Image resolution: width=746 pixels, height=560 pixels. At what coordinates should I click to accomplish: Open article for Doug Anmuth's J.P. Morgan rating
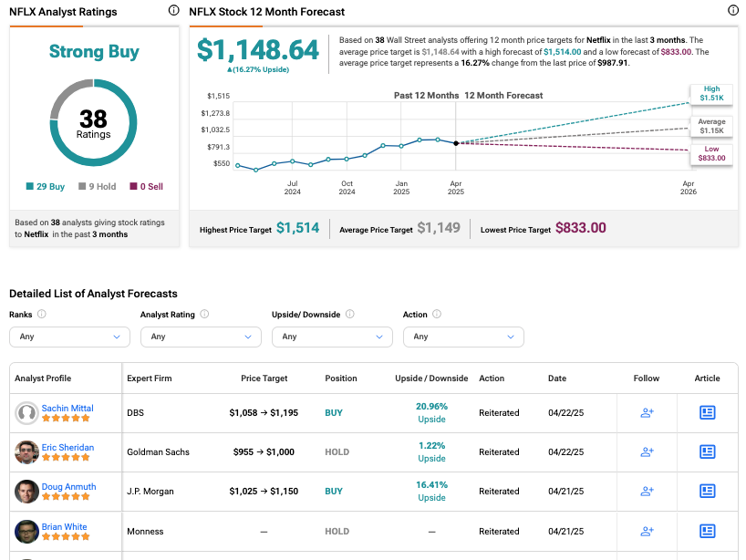[708, 491]
